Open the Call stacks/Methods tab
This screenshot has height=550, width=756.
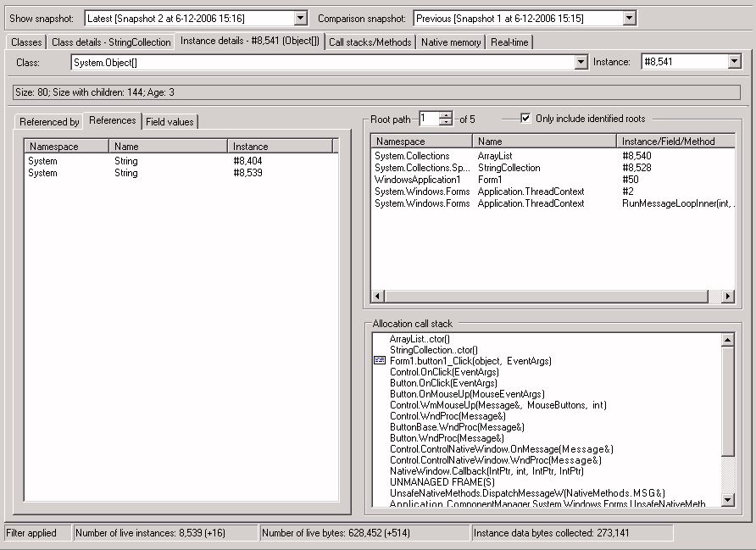pyautogui.click(x=370, y=42)
